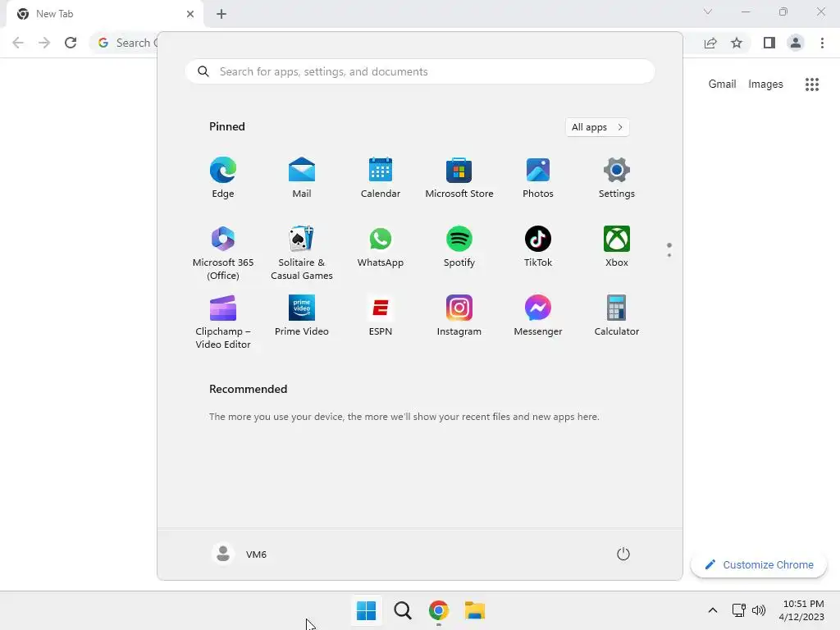
Task: Launch the Calendar app
Action: (x=381, y=177)
